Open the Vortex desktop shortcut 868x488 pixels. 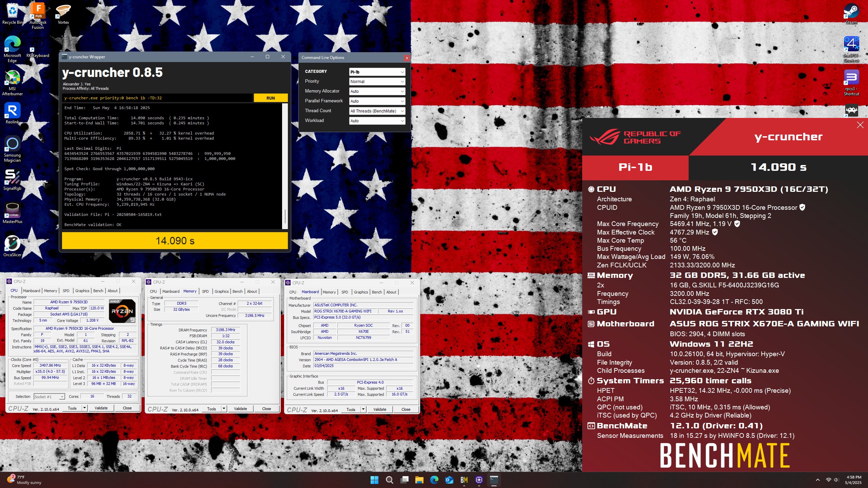[x=63, y=14]
